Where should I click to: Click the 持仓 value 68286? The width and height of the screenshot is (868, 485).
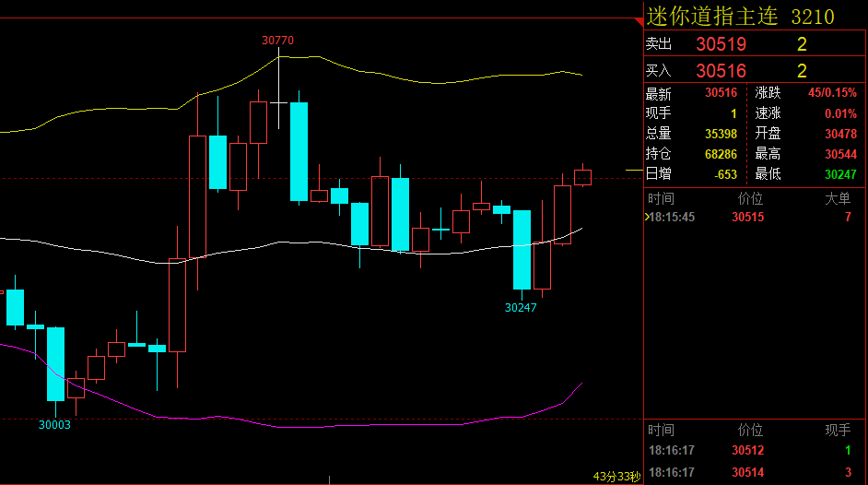(721, 154)
